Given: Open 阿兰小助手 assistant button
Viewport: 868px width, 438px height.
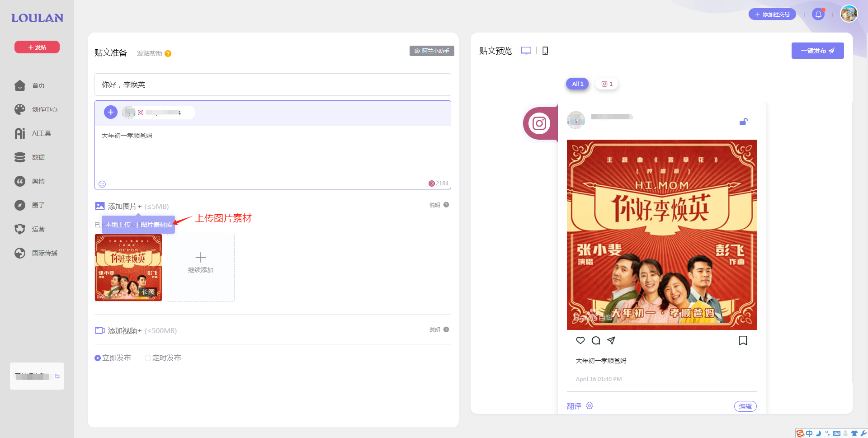Looking at the screenshot, I should (432, 51).
